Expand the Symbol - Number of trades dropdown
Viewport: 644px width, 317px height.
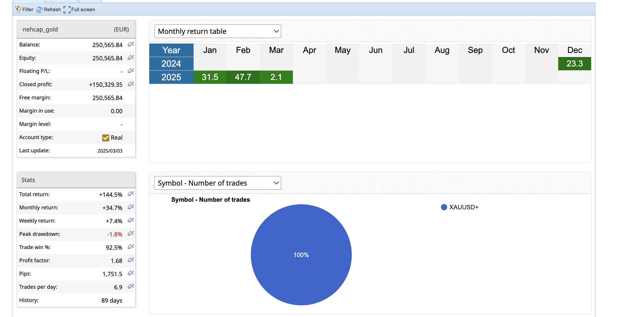[217, 183]
